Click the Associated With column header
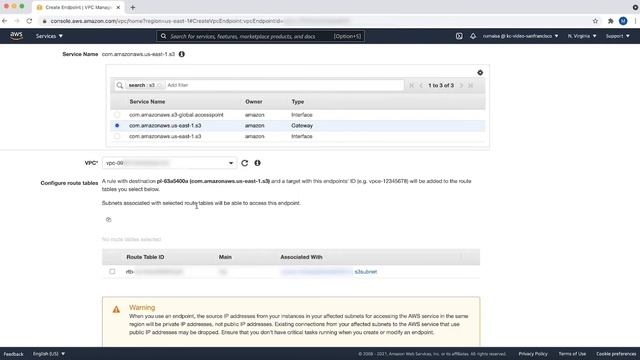The width and height of the screenshot is (640, 360). 301,257
